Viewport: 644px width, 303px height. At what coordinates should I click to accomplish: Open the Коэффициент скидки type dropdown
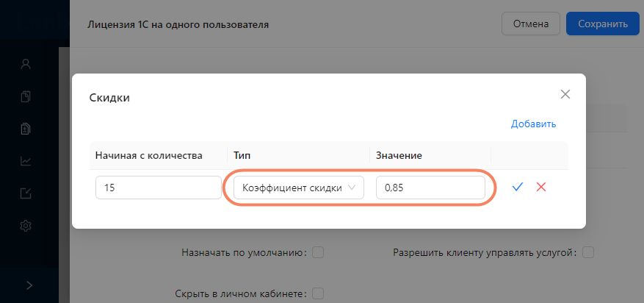[x=299, y=188]
